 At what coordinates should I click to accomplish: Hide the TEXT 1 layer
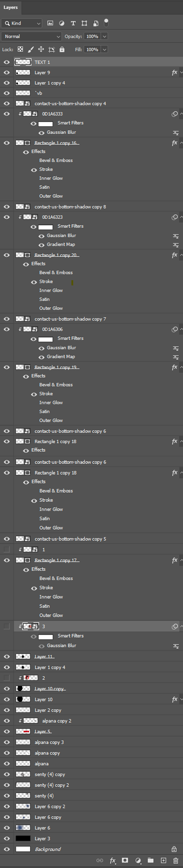click(x=7, y=62)
